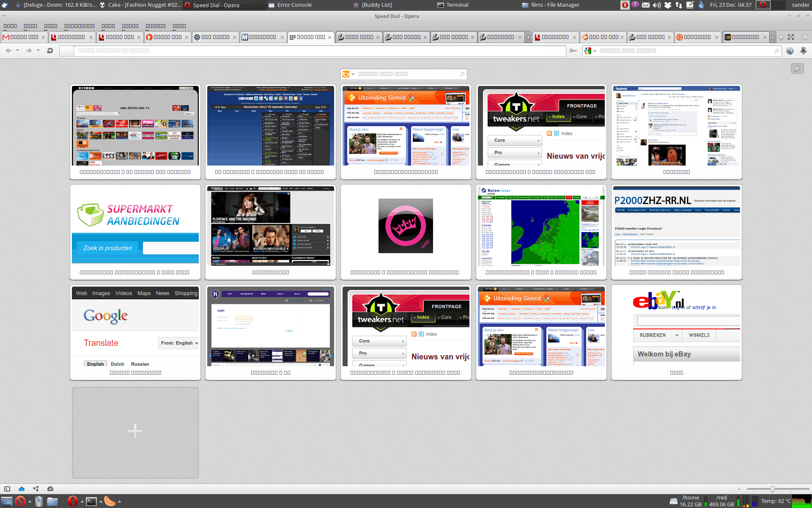This screenshot has height=508, width=812.
Task: Open the eBay.nl speed dial thumbnail
Action: coord(676,326)
